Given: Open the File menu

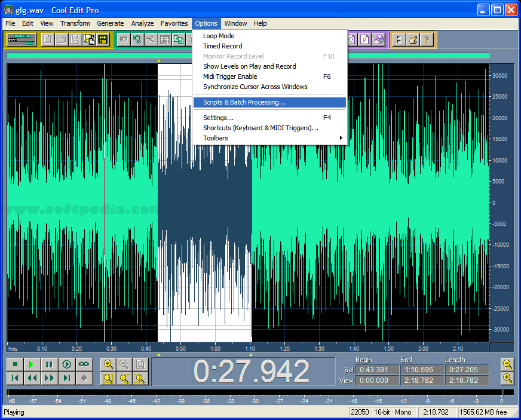Looking at the screenshot, I should 10,23.
